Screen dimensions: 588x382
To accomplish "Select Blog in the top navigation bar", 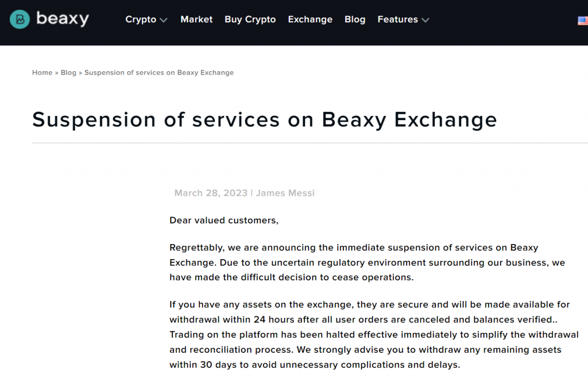I will [x=355, y=20].
